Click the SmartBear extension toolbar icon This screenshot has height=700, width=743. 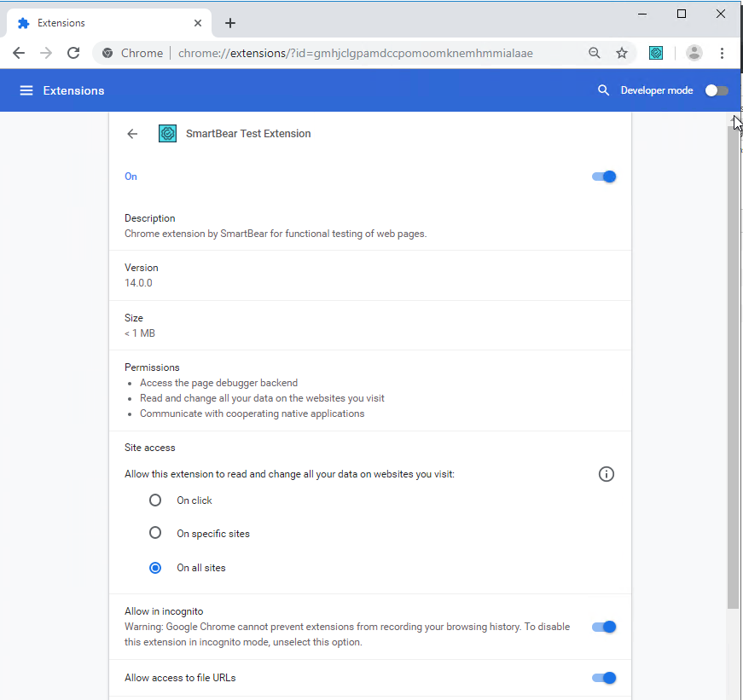coord(655,53)
